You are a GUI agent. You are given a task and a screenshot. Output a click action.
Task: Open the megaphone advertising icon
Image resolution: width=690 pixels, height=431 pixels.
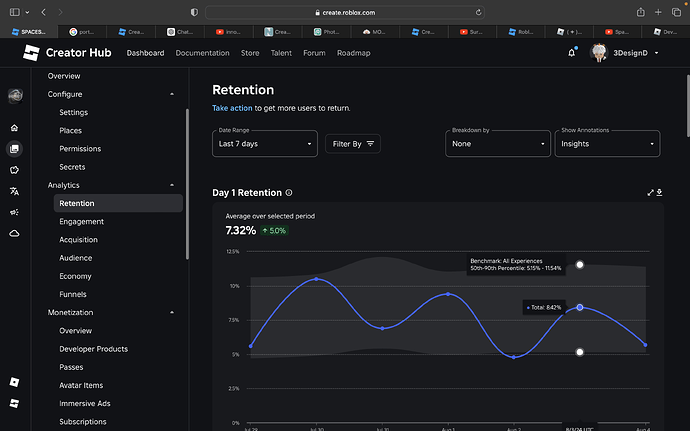15,212
